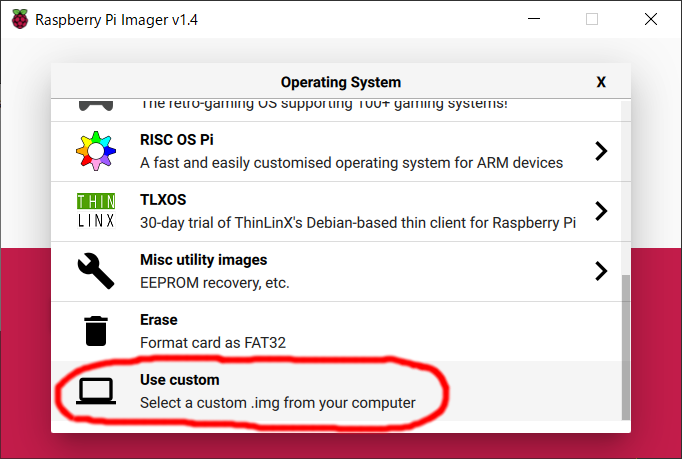Expand the TLXOS submenu chevron
Screen dimensions: 682x459
[x=601, y=211]
